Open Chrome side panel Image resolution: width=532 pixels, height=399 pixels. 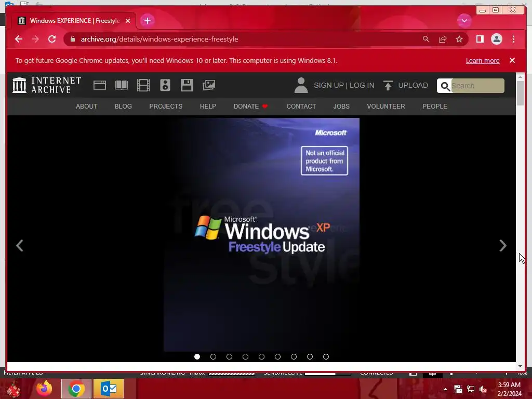pos(480,39)
